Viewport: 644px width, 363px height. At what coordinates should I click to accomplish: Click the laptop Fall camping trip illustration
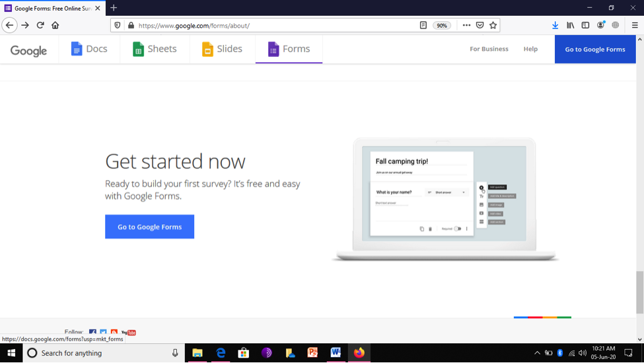pyautogui.click(x=445, y=199)
